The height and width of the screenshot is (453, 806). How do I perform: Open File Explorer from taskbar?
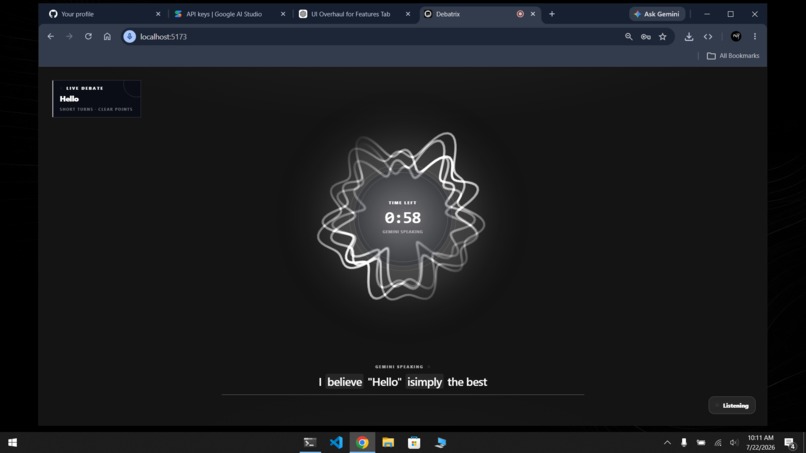[388, 442]
